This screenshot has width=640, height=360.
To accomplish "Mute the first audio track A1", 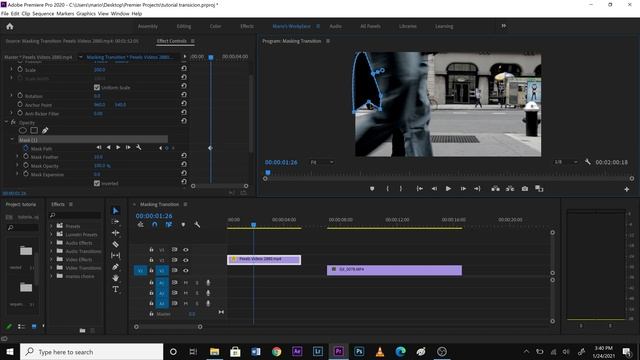I will pos(186,282).
